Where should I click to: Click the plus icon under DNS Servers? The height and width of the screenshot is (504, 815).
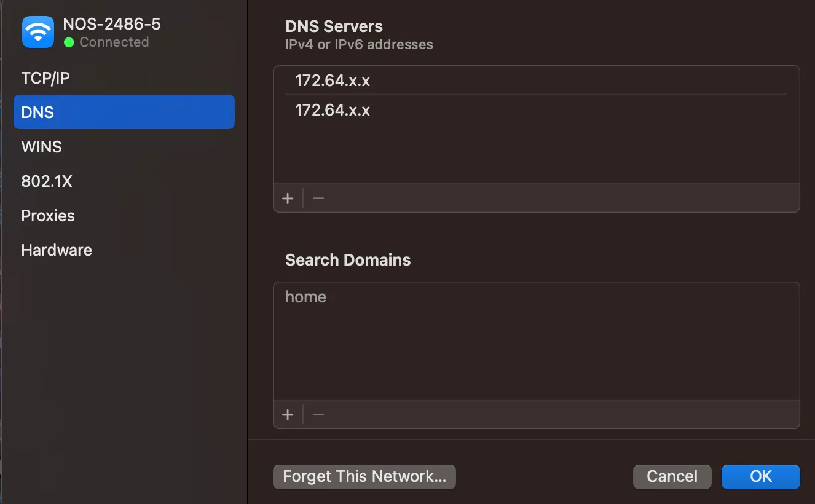[288, 198]
